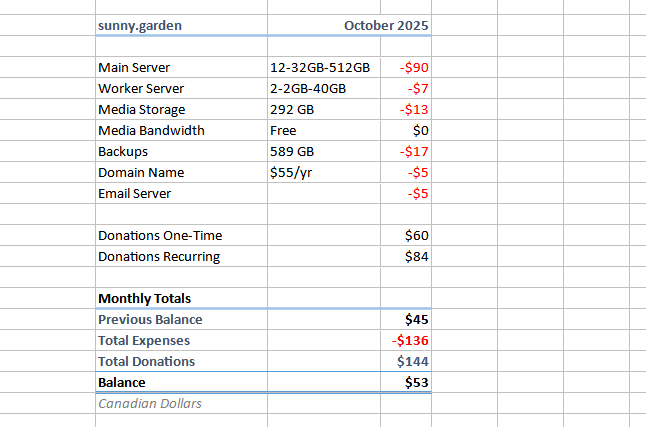Select the $60 one-time donations value

click(406, 236)
